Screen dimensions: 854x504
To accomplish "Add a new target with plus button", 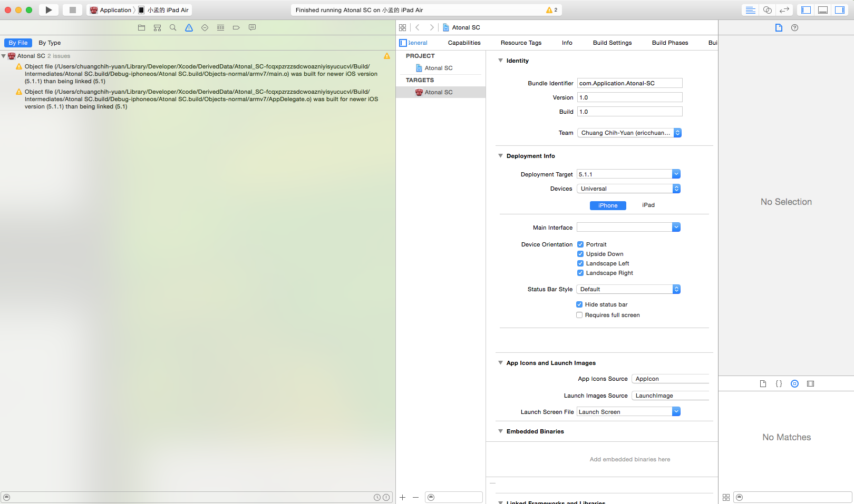I will (x=403, y=497).
